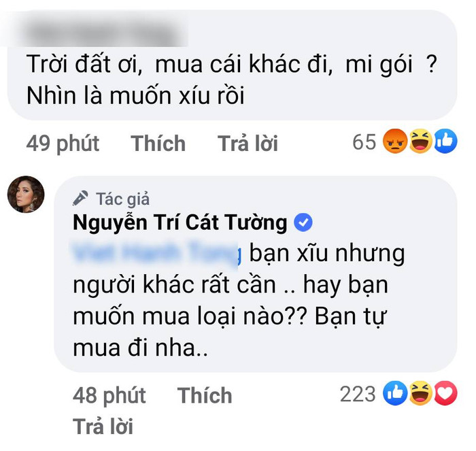Click the blue like icon beside 223
The image size is (476, 451).
tap(395, 393)
